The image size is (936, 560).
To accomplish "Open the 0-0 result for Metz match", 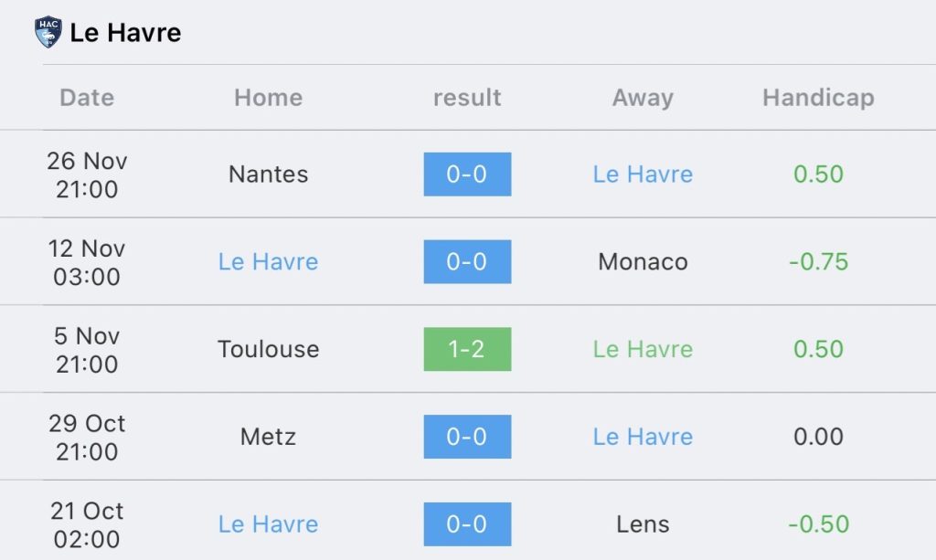I will [467, 437].
